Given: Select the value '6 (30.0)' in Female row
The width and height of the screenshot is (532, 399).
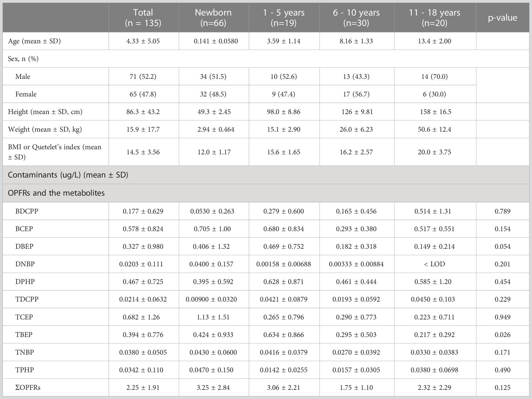Looking at the screenshot, I should [x=434, y=94].
